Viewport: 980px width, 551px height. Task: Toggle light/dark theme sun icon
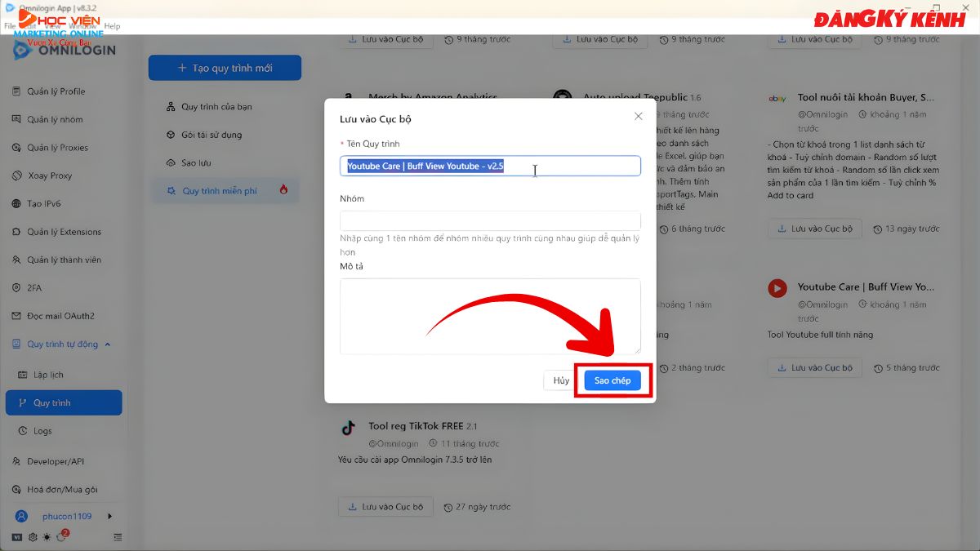[x=47, y=537]
